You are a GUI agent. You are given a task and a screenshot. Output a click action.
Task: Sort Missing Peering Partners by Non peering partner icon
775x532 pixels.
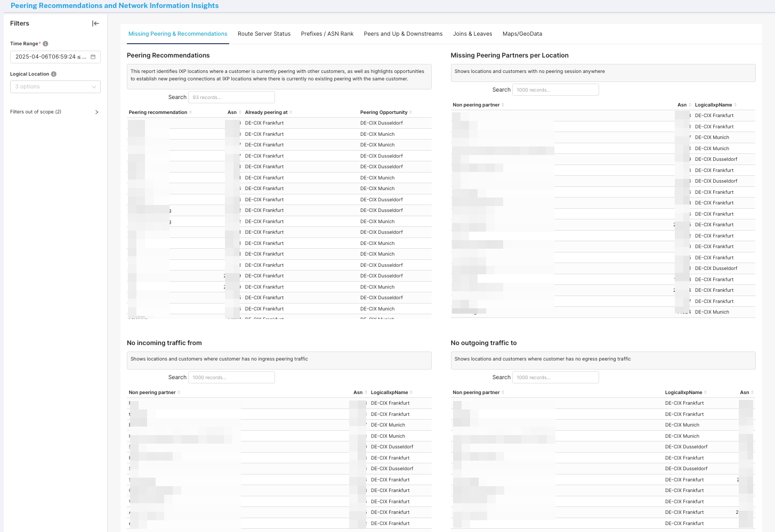(x=503, y=105)
